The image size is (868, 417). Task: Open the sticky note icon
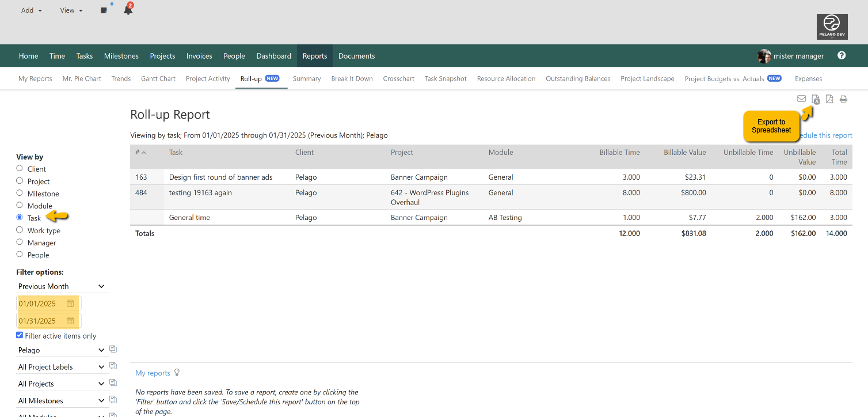pos(104,10)
